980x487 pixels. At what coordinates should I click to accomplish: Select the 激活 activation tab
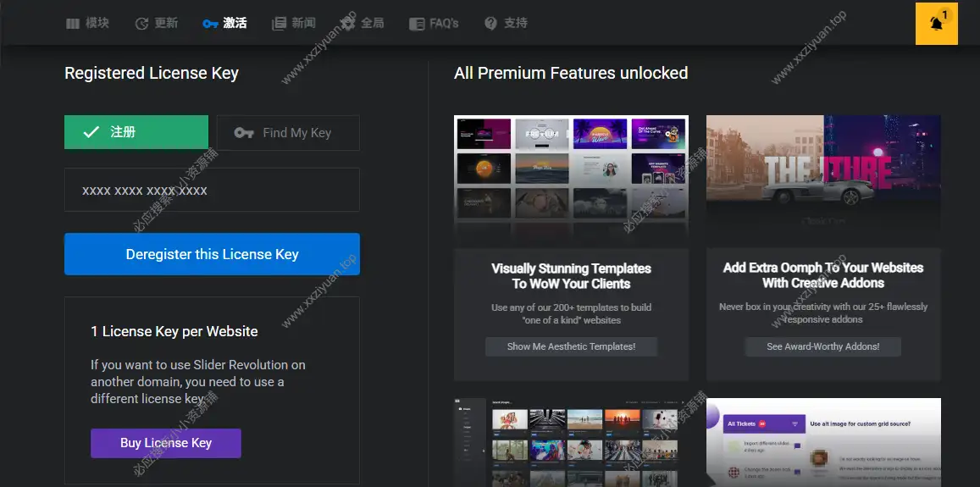224,24
